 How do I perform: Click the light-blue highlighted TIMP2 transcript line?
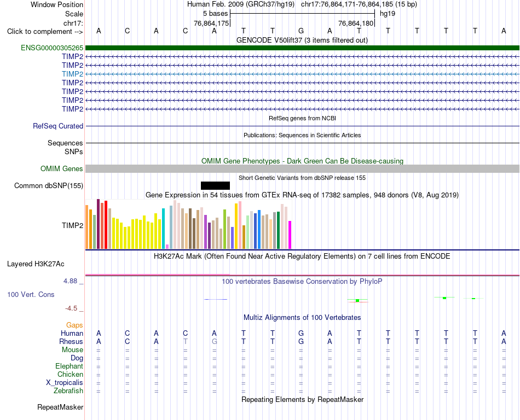pos(303,74)
